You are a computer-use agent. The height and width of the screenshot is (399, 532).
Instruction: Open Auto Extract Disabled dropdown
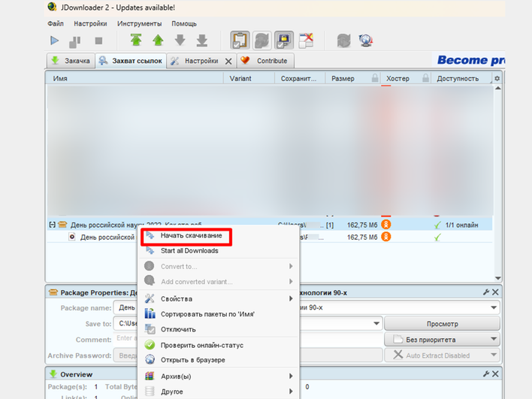point(442,355)
